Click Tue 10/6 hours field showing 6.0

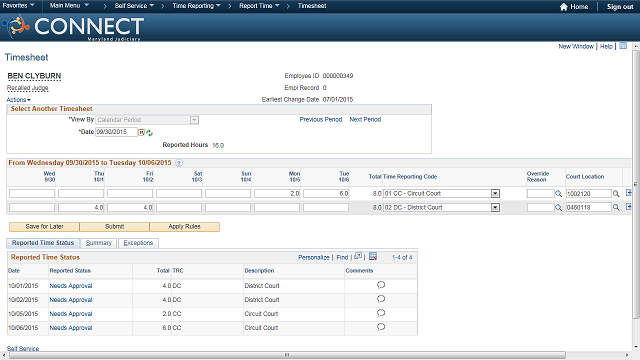[326, 193]
